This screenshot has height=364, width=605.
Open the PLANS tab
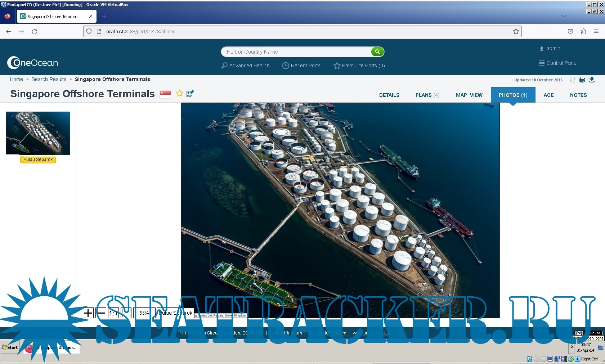coord(427,95)
